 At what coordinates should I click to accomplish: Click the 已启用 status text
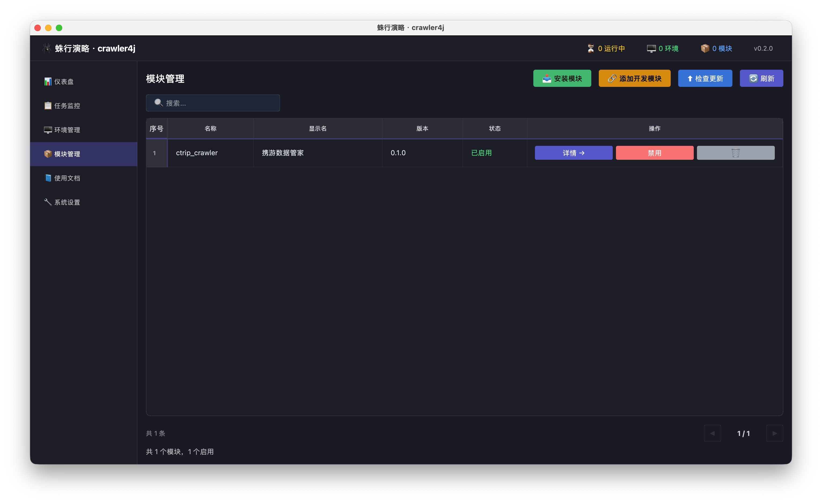481,153
